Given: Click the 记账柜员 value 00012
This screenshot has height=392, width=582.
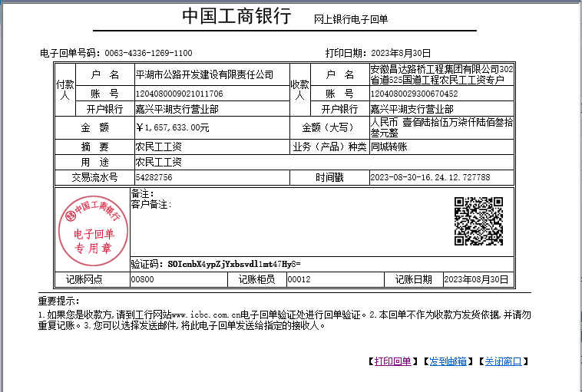Looking at the screenshot, I should (299, 280).
